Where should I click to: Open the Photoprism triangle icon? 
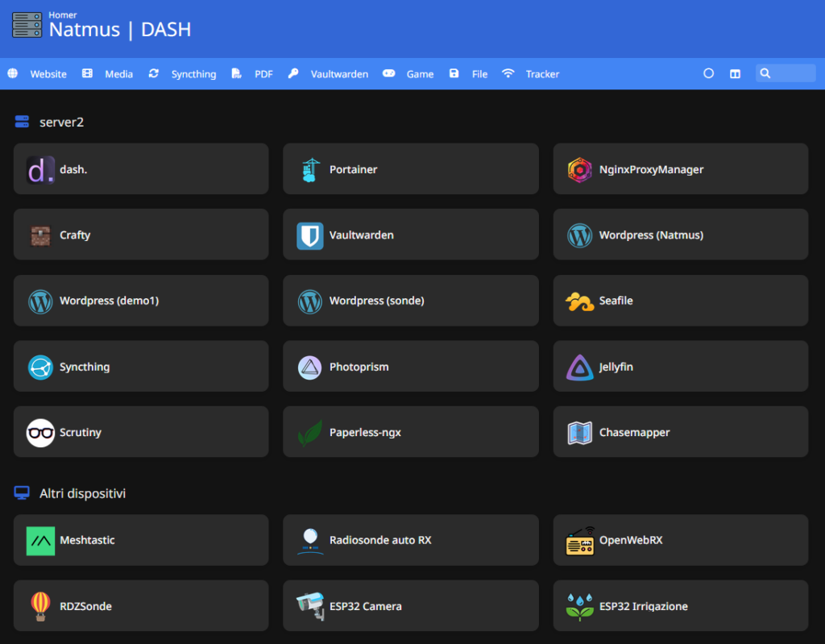pos(310,367)
